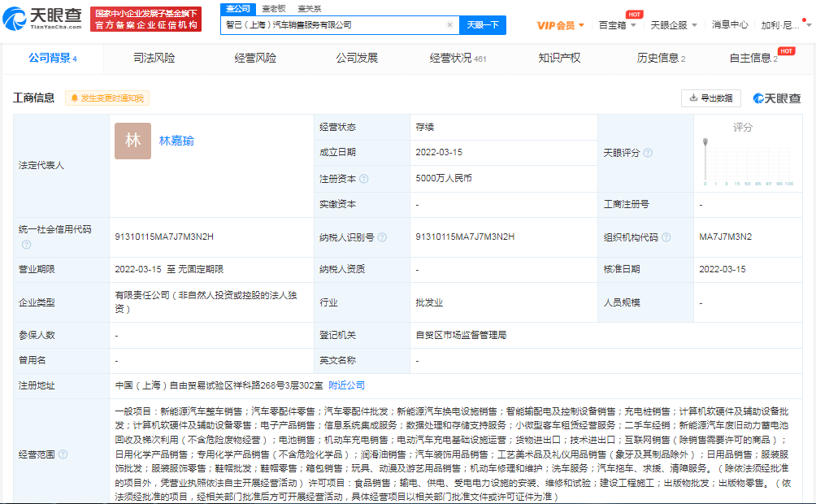
Task: Switch to the 查关系 search tab
Action: tap(310, 9)
